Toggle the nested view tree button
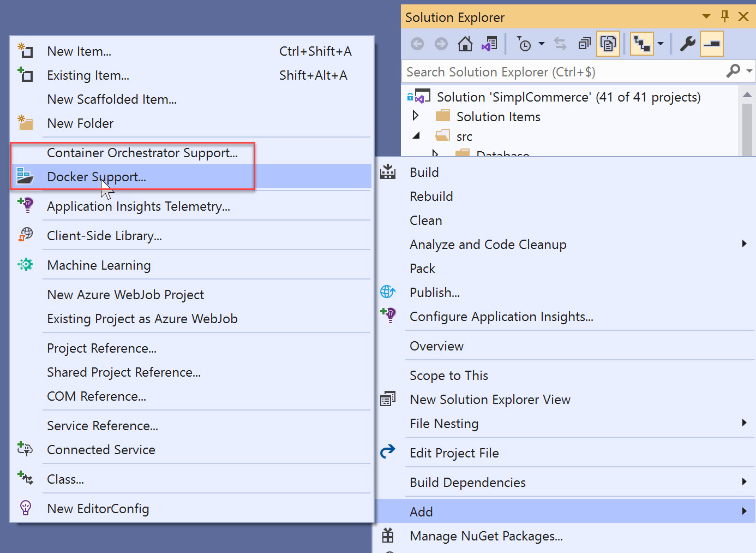The image size is (756, 553). point(642,44)
